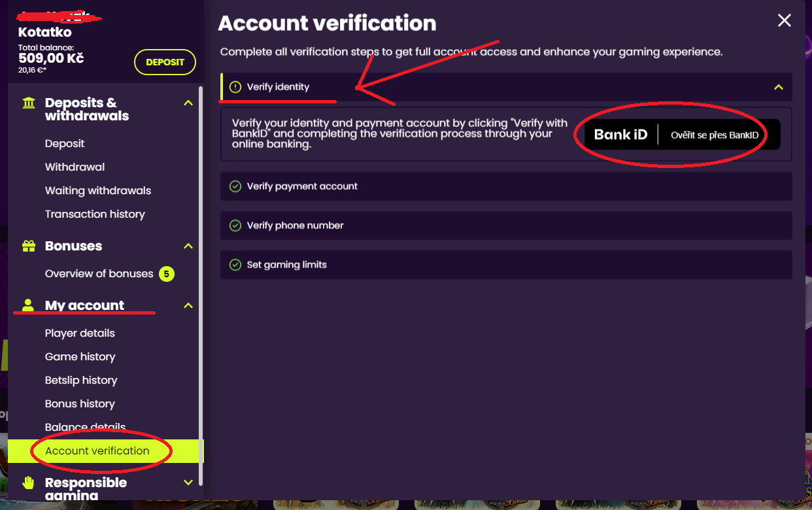
Task: Expand the Responsible gaming section
Action: [188, 483]
